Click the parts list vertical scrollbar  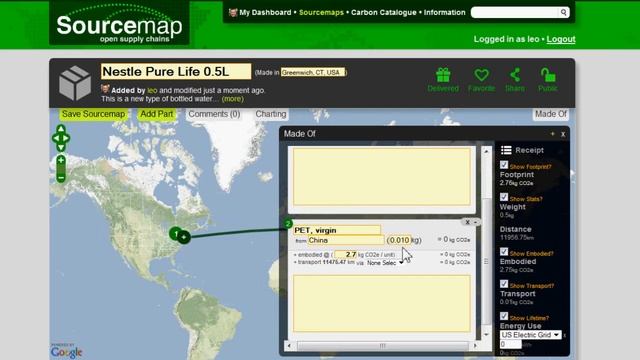486,261
